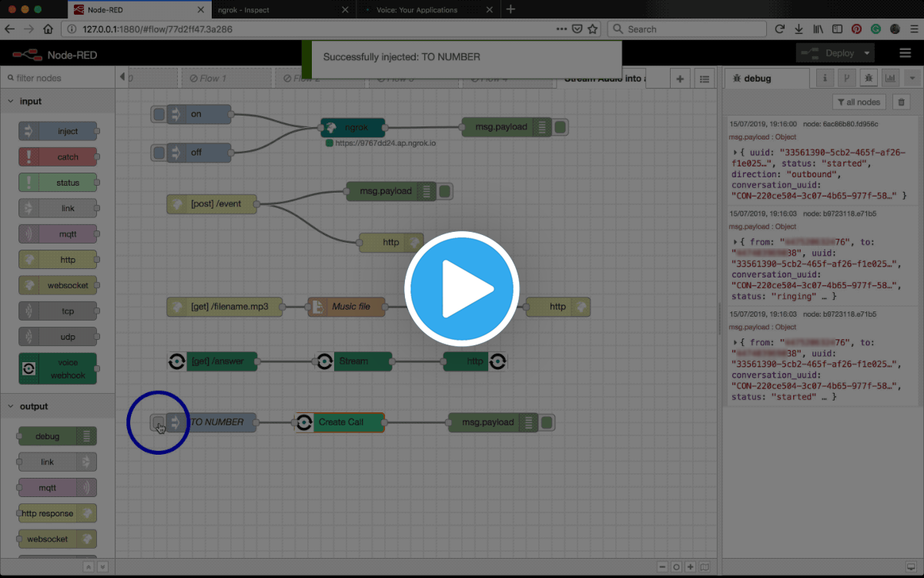
Task: Collapse all palette categories arrow icon
Action: 89,566
